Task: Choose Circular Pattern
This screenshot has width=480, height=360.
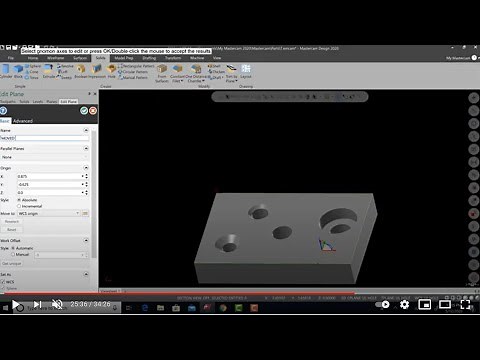Action: 133,72
